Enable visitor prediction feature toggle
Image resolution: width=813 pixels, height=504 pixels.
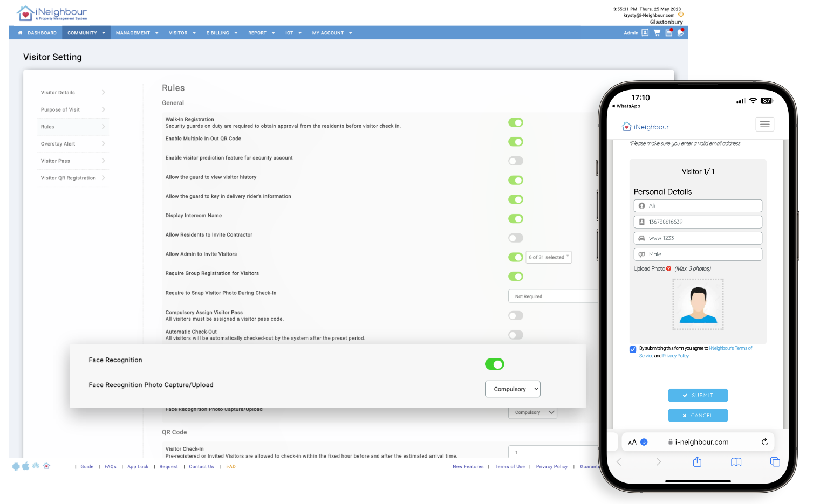(x=515, y=161)
